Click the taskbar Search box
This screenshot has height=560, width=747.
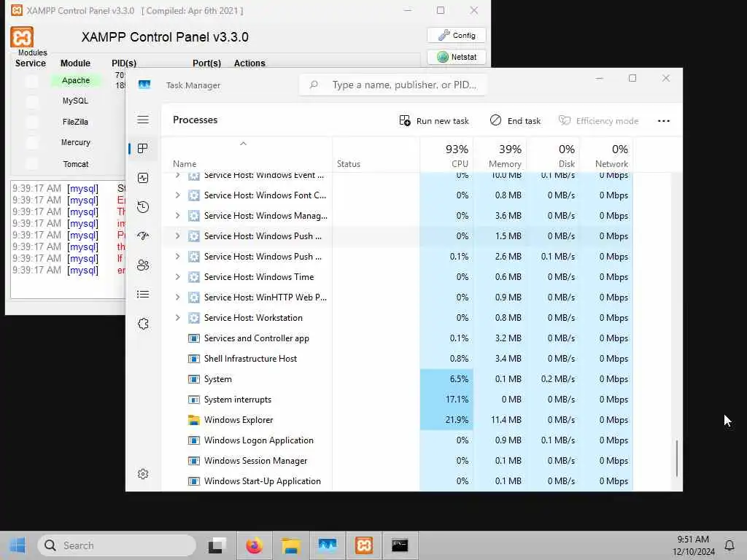tap(117, 545)
